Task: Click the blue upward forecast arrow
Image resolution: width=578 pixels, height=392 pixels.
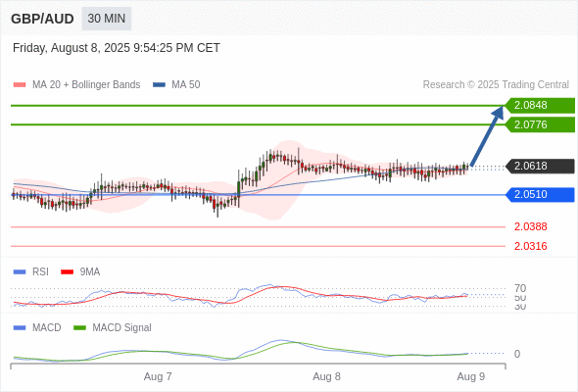Action: click(x=487, y=136)
